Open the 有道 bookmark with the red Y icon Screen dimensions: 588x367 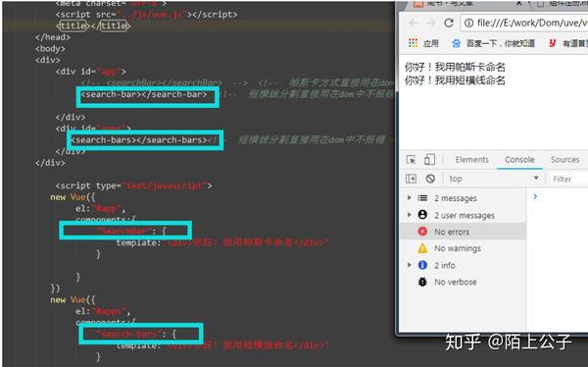567,43
